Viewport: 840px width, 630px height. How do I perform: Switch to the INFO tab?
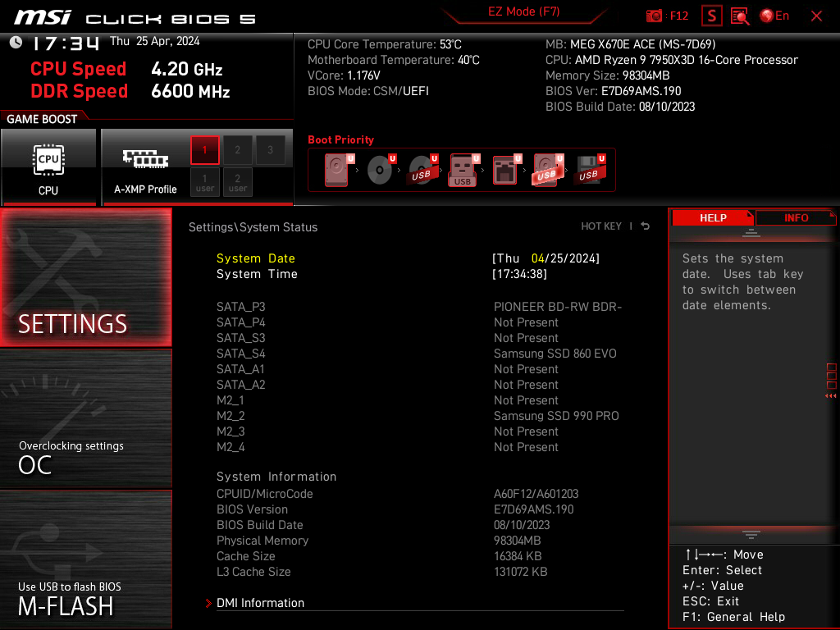point(796,218)
